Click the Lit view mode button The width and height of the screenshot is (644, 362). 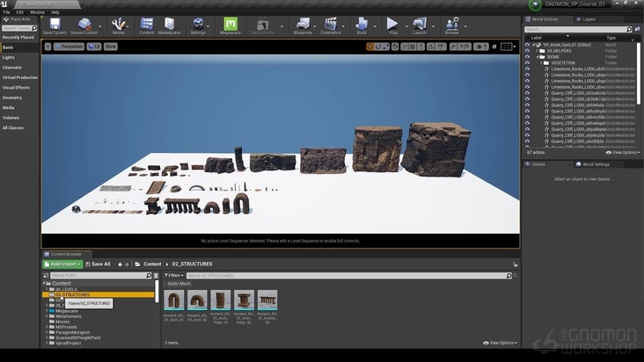click(94, 47)
